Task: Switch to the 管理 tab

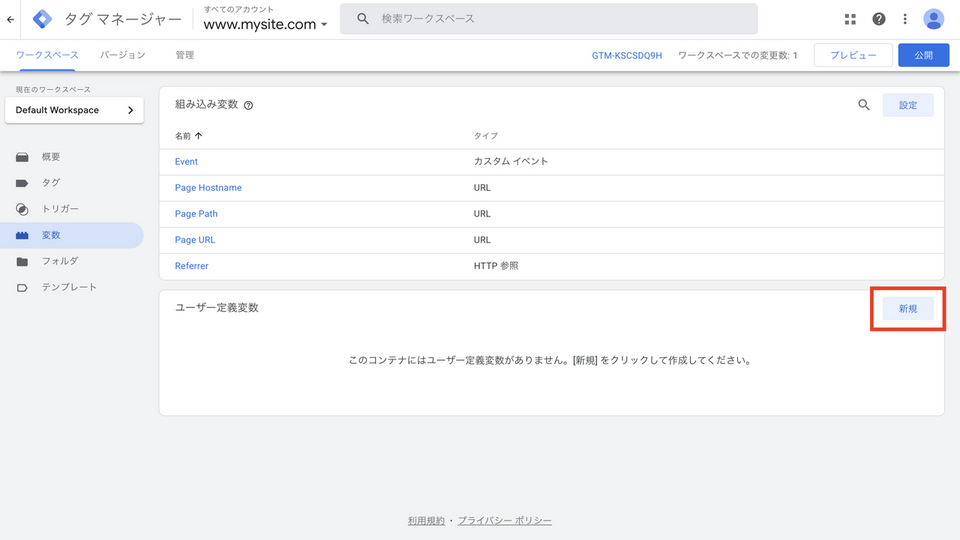Action: pyautogui.click(x=184, y=55)
